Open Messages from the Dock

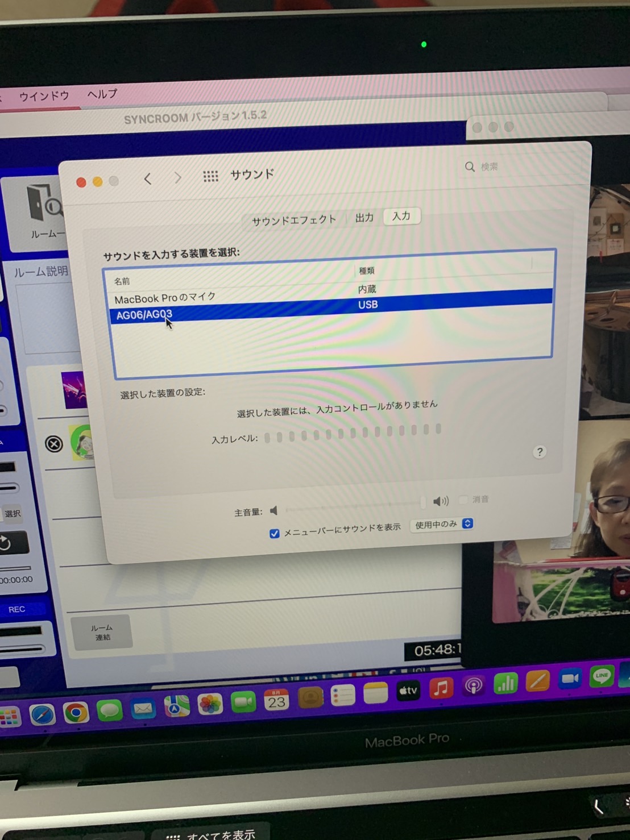point(109,710)
